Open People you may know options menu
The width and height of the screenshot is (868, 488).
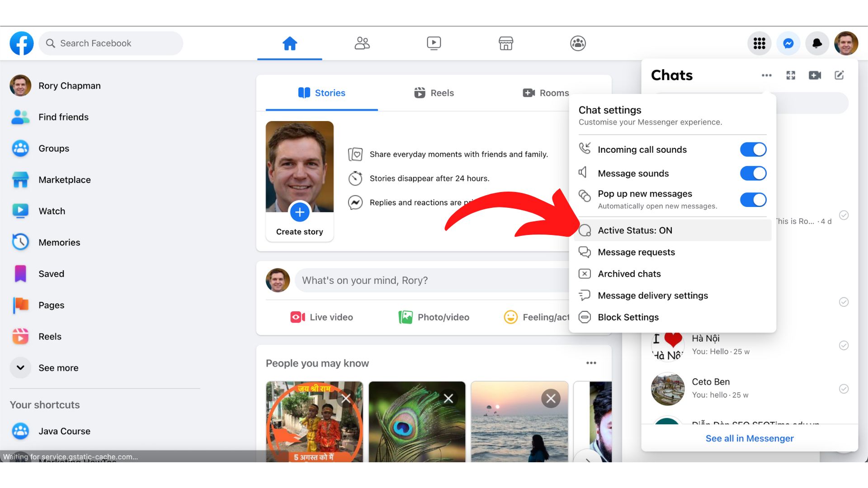pyautogui.click(x=591, y=362)
